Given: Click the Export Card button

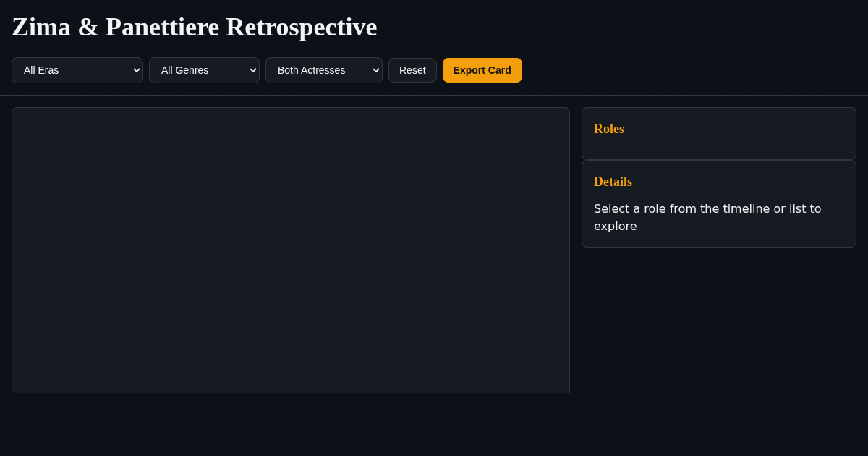Looking at the screenshot, I should [482, 70].
